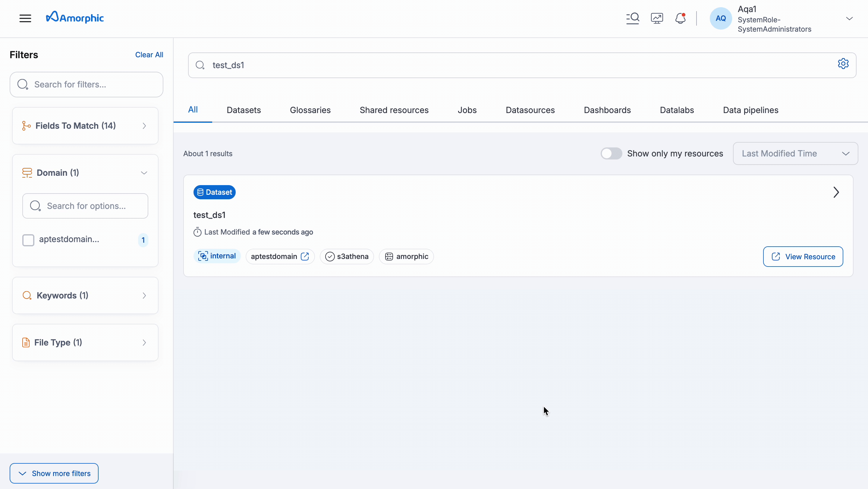This screenshot has width=868, height=489.
Task: Switch to the Datasets tab
Action: 244,110
